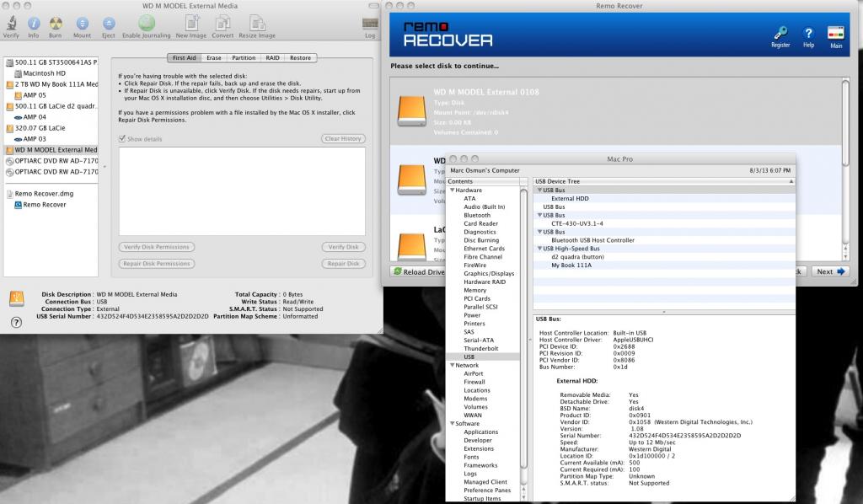Image resolution: width=863 pixels, height=504 pixels.
Task: Click the Resize Image toolbar icon
Action: [257, 24]
